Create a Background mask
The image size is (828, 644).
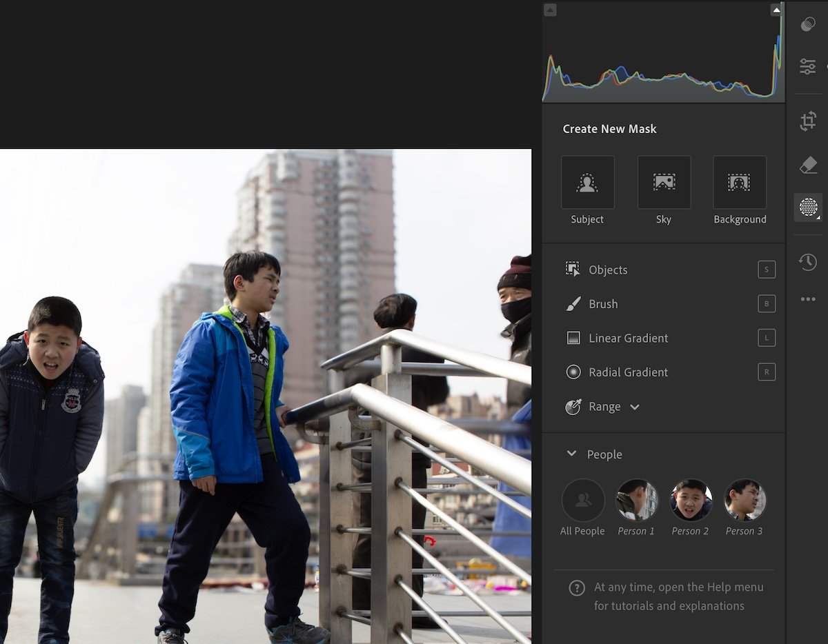[x=740, y=182]
